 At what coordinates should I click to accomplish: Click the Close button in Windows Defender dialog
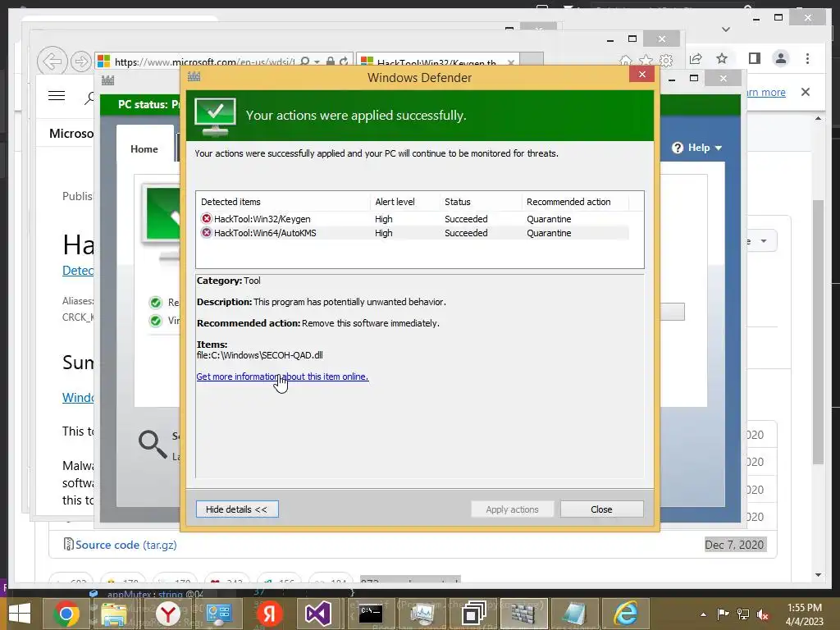[x=601, y=509]
